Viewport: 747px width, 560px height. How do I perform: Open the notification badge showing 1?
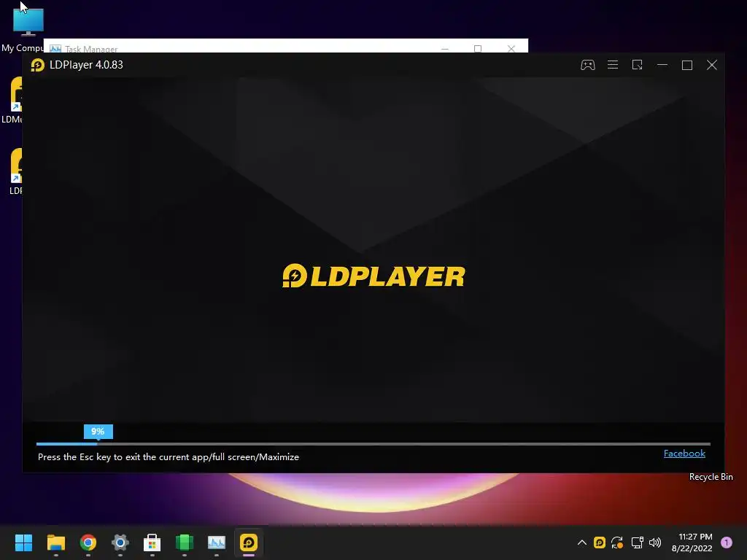point(727,542)
